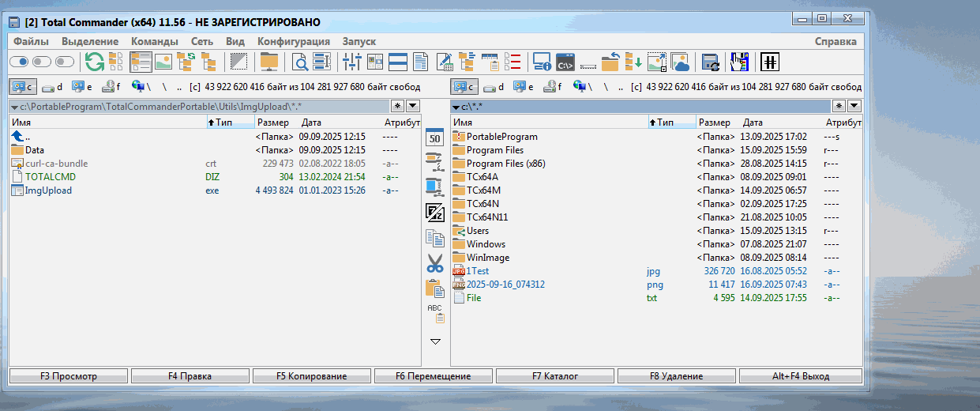980x411 pixels.
Task: Click the blue horizontal stripes panel icon
Action: point(398,62)
